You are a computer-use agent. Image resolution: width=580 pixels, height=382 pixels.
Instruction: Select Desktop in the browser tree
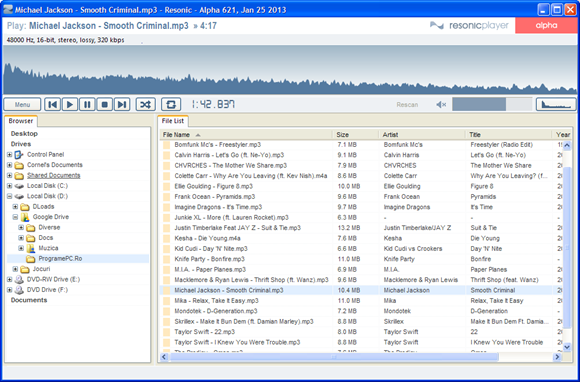point(24,133)
